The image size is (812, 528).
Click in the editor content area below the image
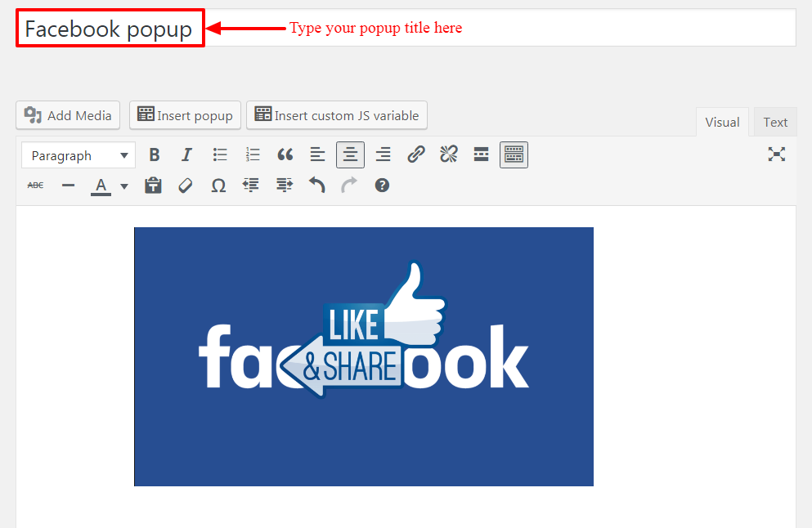pos(406,508)
